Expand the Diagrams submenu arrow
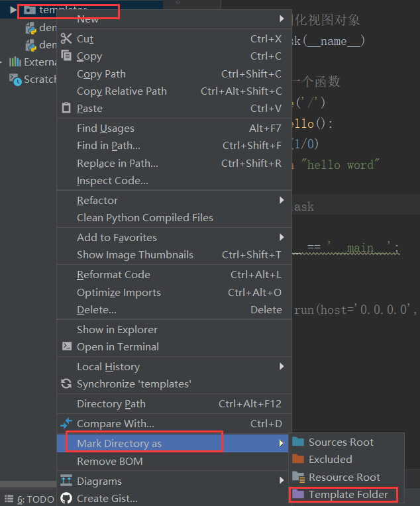 tap(282, 481)
